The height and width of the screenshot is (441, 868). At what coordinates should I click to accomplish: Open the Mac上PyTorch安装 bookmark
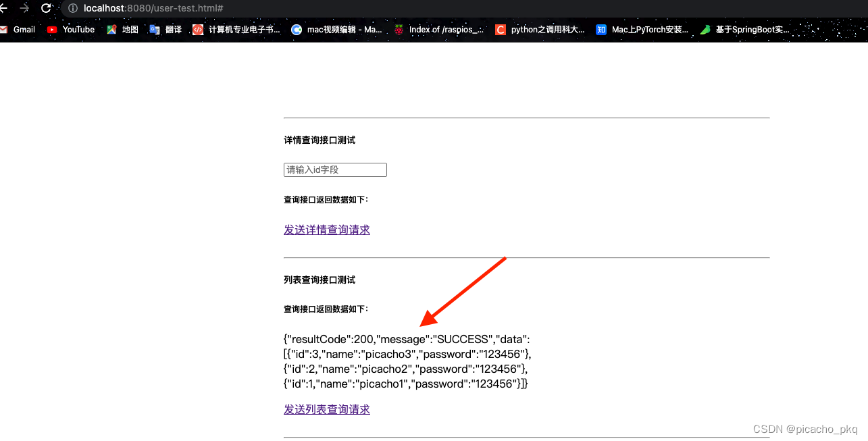[x=642, y=30]
